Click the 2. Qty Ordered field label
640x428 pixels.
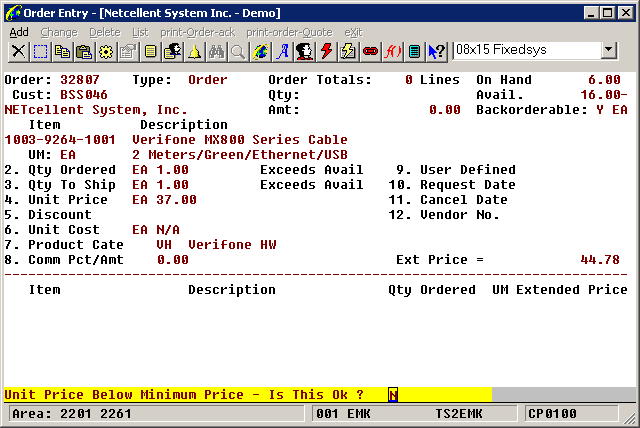coord(60,170)
